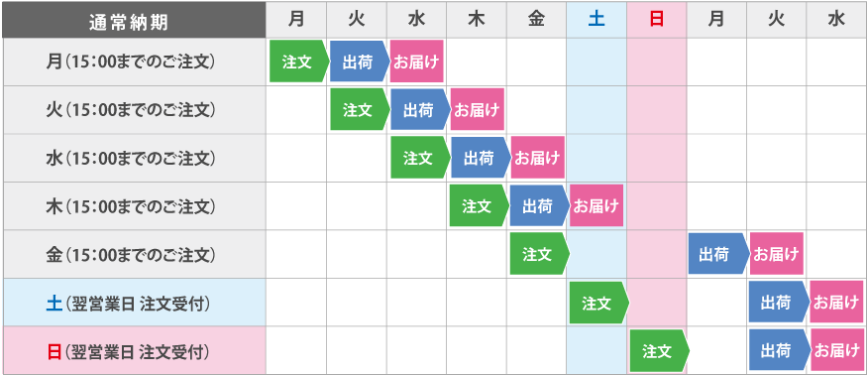Click the pink お届け box in the 金 row
Screen dimensions: 868x375
777,254
